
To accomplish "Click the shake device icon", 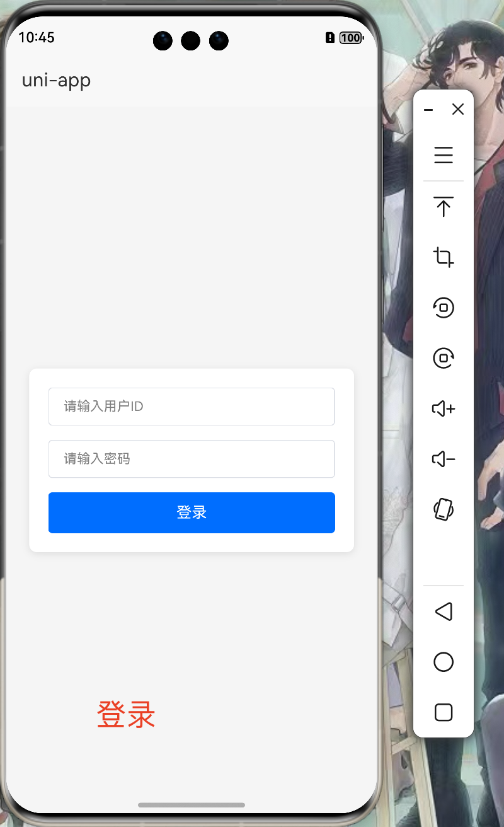I will [x=444, y=509].
